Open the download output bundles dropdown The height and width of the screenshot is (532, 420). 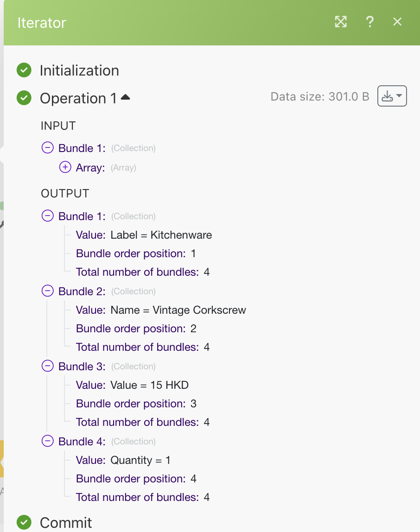[x=392, y=96]
